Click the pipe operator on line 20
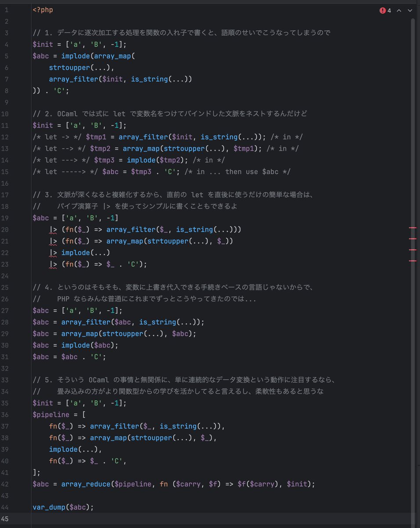420x528 pixels. coord(53,229)
